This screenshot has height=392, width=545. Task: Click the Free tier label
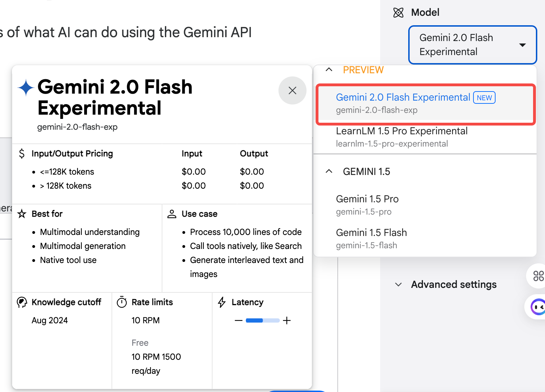[140, 343]
